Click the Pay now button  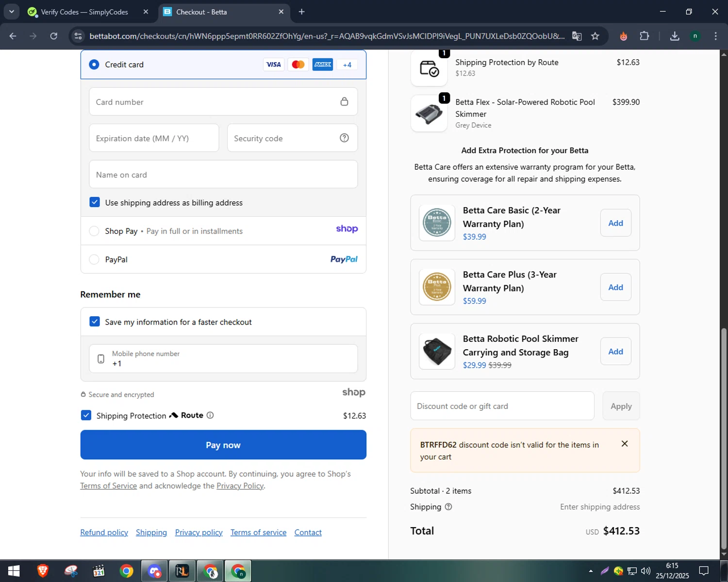(223, 445)
